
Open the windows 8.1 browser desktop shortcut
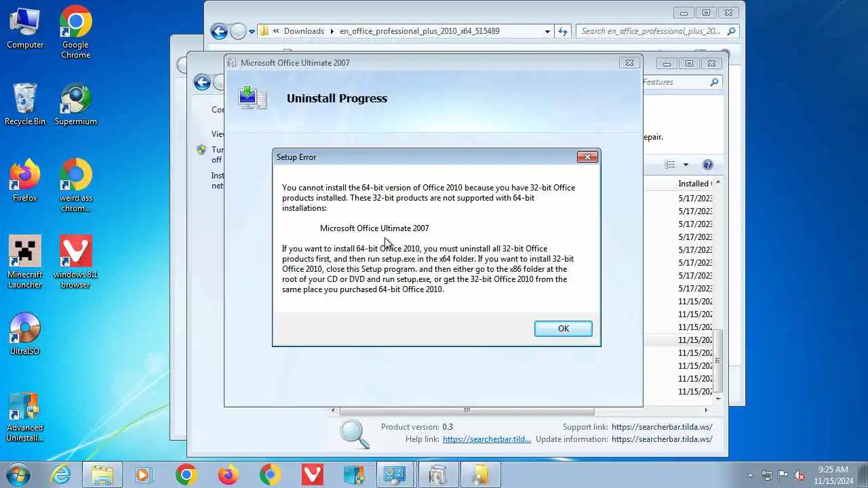(75, 262)
